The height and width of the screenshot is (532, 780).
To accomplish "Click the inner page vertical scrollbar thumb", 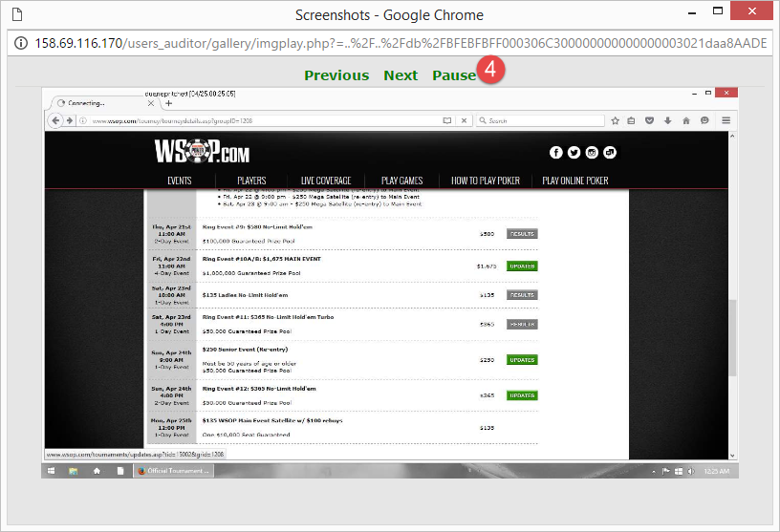I will click(732, 337).
